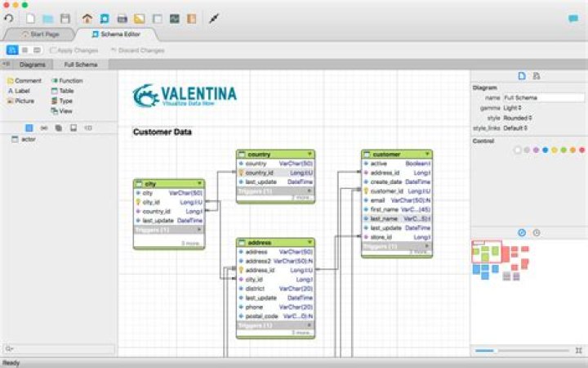Go to start page via the house icon
Image resolution: width=588 pixels, height=368 pixels.
[87, 18]
